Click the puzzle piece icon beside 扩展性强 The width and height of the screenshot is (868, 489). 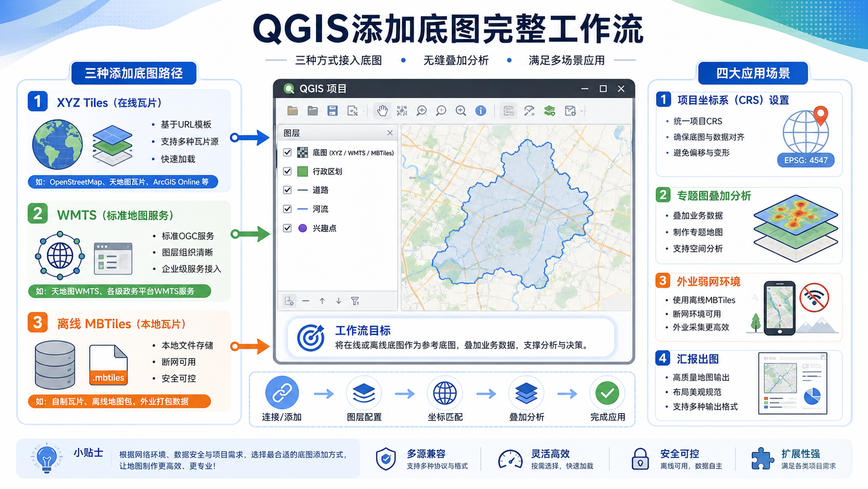[762, 459]
